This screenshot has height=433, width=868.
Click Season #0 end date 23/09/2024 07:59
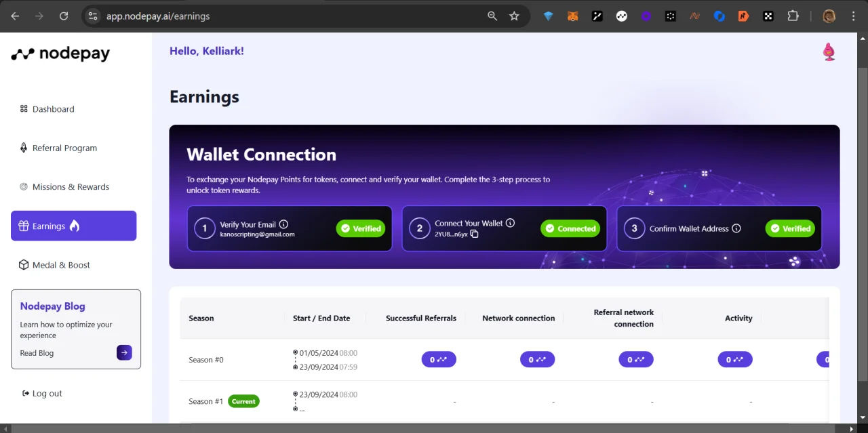pos(328,367)
